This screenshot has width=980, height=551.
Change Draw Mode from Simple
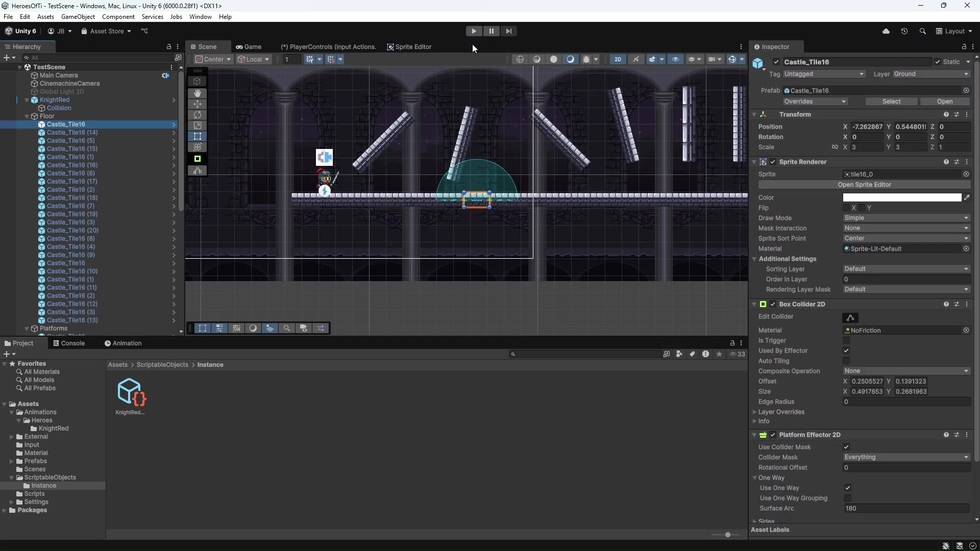(x=906, y=218)
